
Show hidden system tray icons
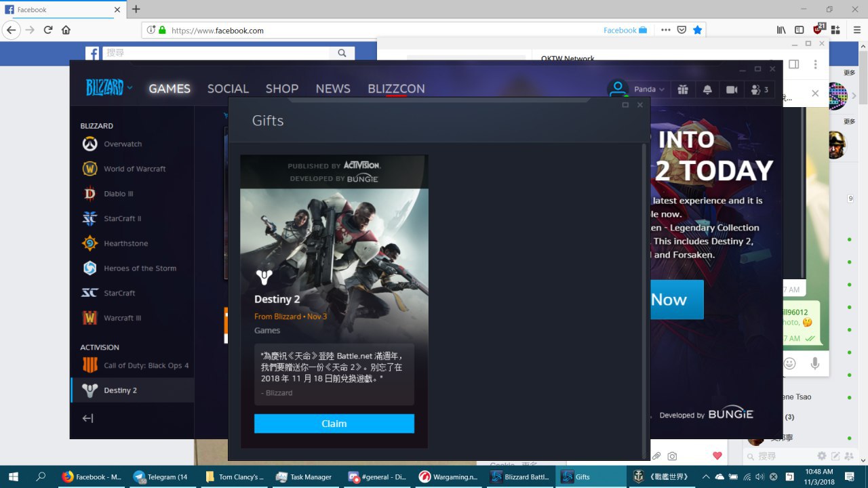click(x=706, y=476)
